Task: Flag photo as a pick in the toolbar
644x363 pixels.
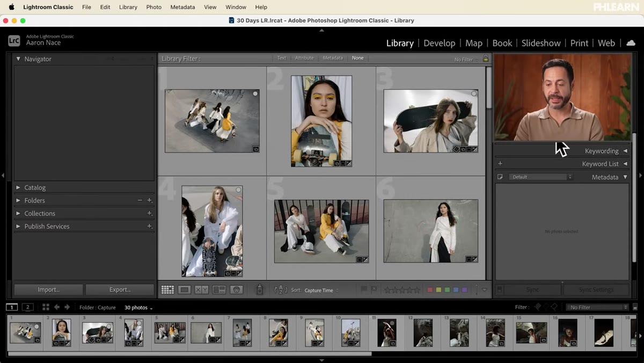Action: pyautogui.click(x=364, y=290)
